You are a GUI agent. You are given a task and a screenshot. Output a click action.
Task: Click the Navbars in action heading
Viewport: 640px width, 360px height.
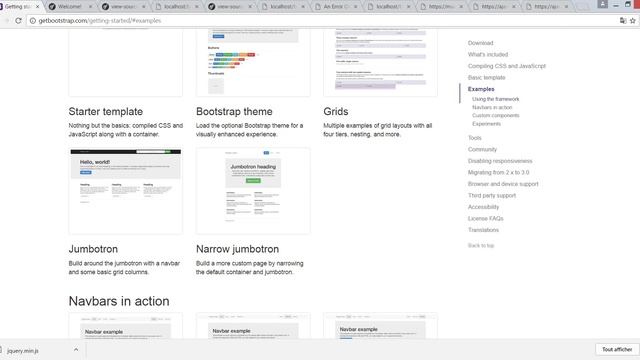[x=119, y=301]
